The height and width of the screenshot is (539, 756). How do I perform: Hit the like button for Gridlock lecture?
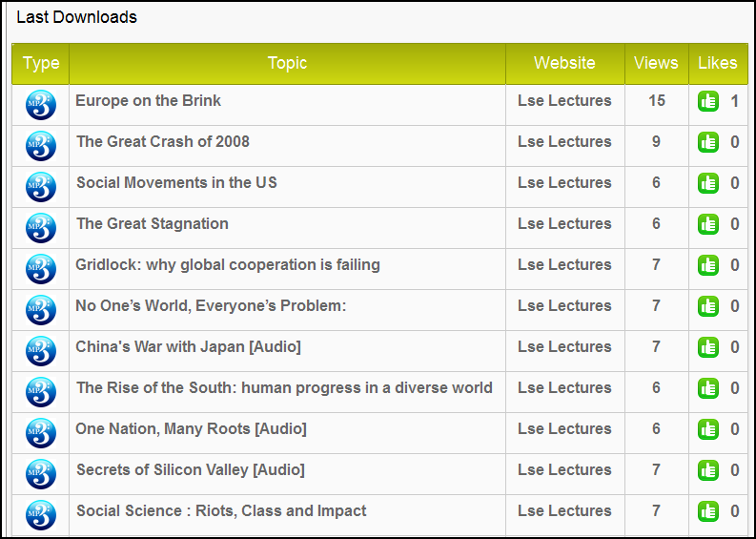pos(707,265)
